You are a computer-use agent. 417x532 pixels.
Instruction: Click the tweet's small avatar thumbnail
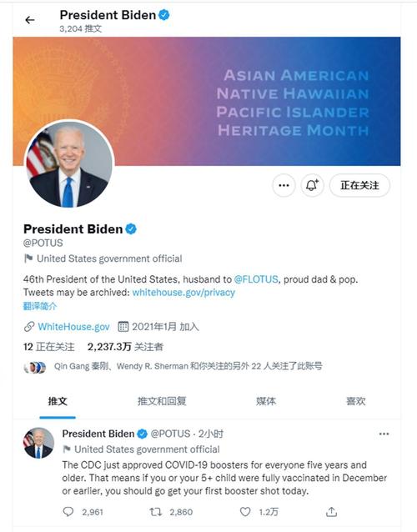(38, 443)
